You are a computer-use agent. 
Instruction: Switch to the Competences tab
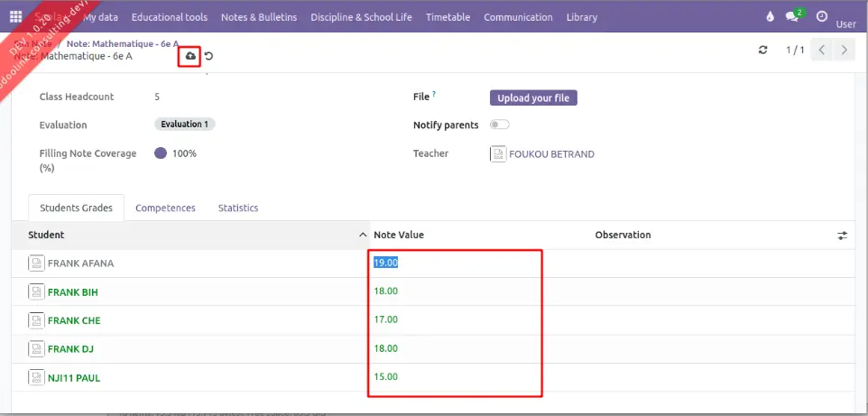point(165,208)
